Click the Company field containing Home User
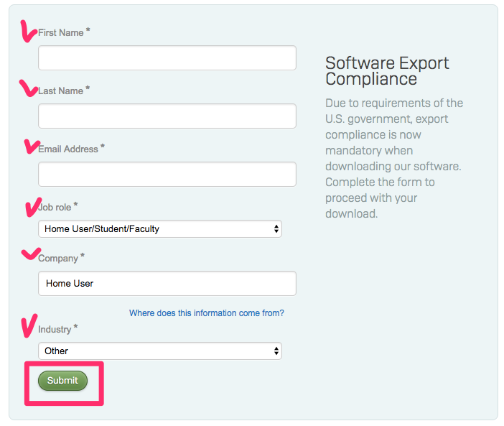The width and height of the screenshot is (504, 426). point(167,283)
